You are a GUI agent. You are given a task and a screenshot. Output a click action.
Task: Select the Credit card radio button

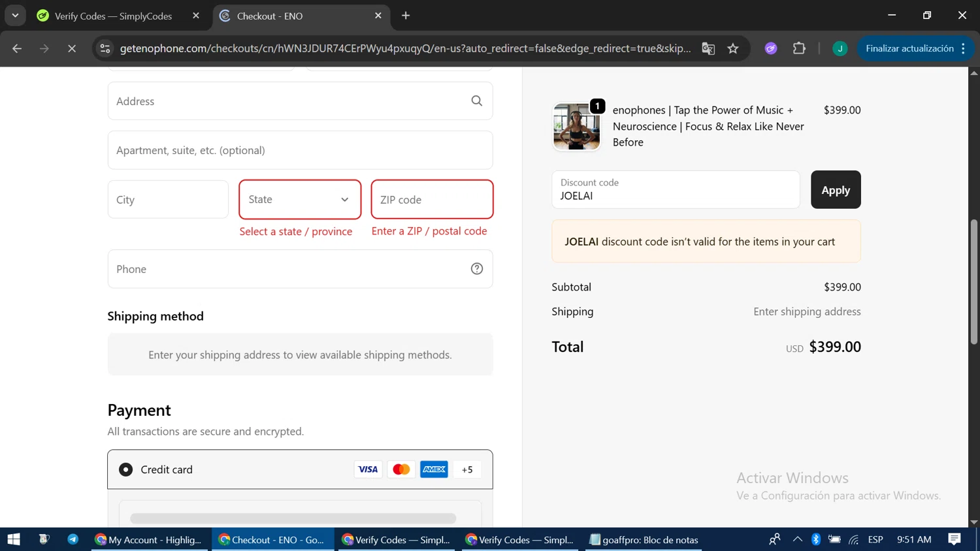(x=125, y=469)
